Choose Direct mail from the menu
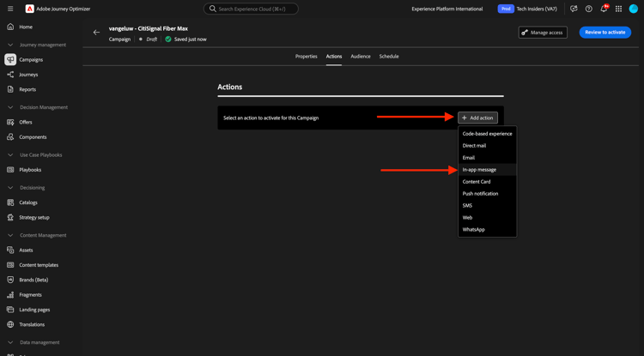The height and width of the screenshot is (356, 644). click(x=487, y=146)
